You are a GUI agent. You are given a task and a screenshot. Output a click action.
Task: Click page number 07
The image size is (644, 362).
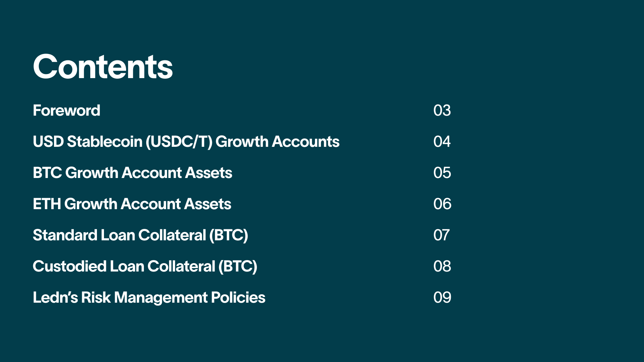(441, 235)
